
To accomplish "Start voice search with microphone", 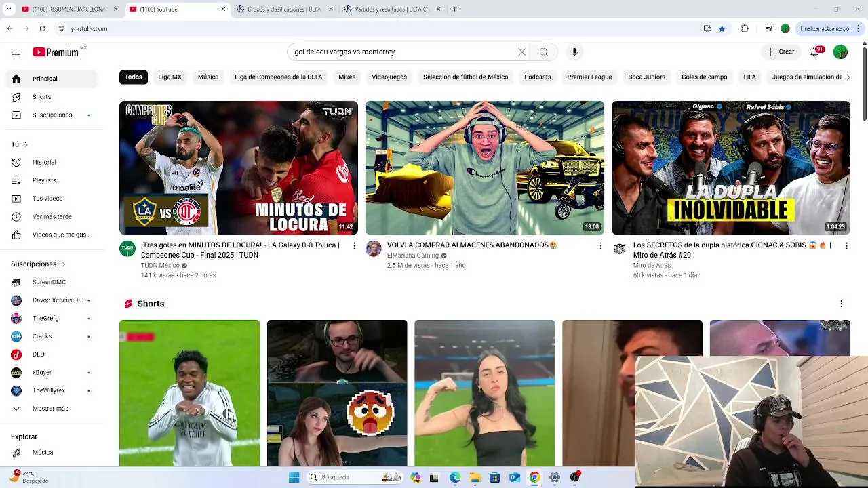I will click(x=574, y=52).
